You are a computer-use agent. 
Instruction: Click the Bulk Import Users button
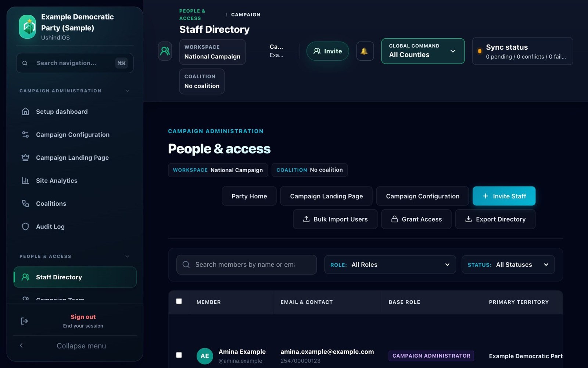click(x=335, y=219)
